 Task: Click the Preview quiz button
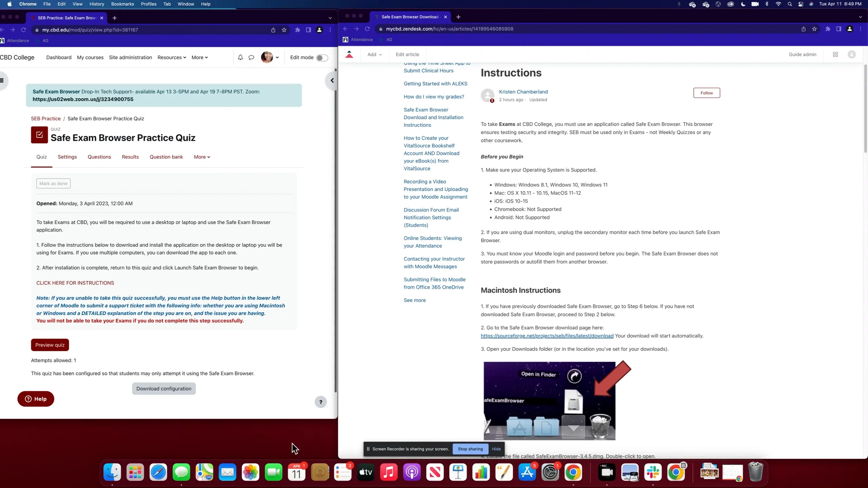pos(50,345)
